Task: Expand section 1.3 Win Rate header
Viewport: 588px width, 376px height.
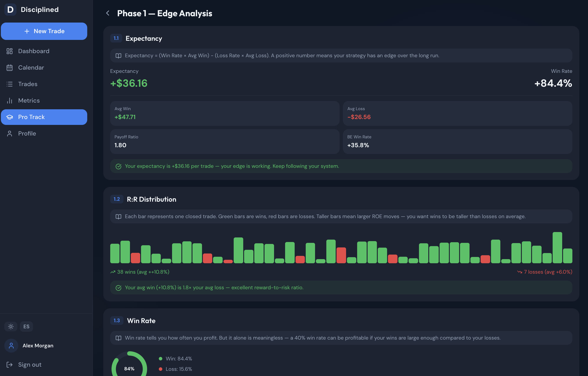Action: [141, 321]
